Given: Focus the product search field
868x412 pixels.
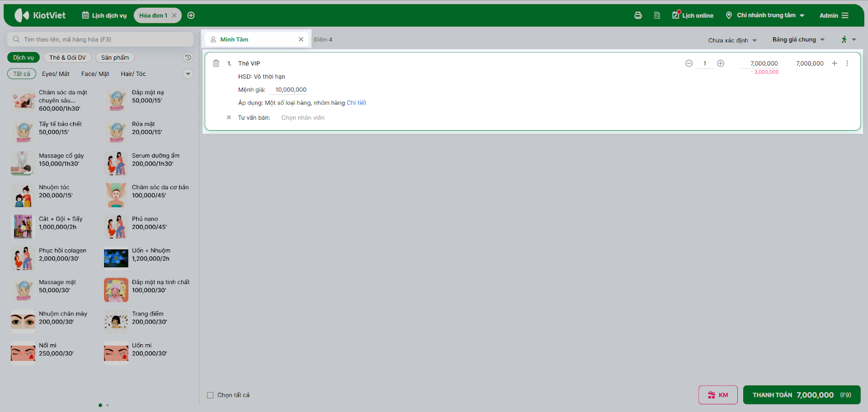Looking at the screenshot, I should 100,40.
